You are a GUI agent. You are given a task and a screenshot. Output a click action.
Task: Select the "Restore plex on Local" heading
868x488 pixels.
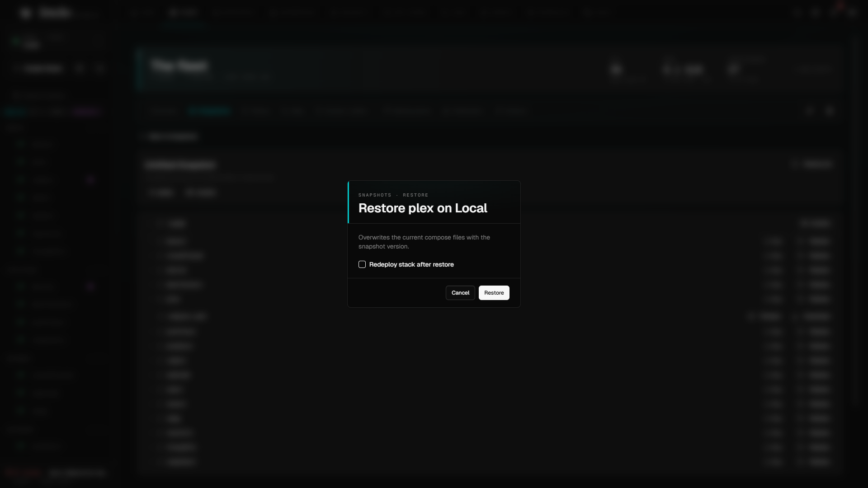coord(423,208)
